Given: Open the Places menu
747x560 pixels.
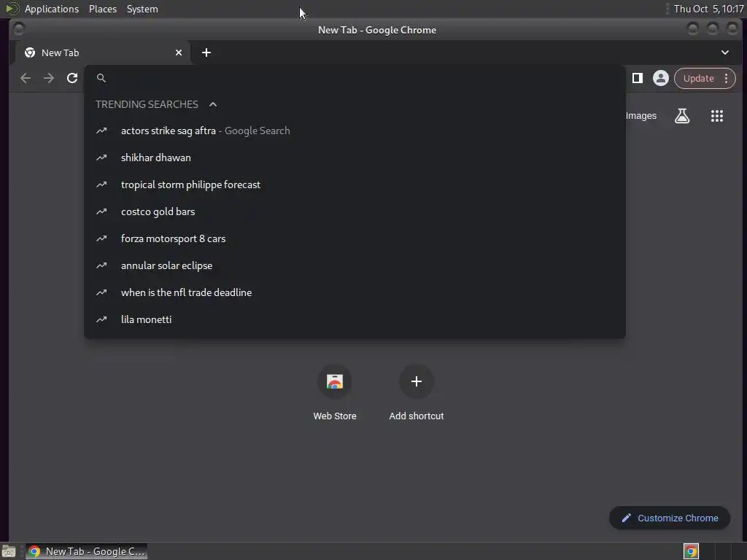Looking at the screenshot, I should [x=103, y=9].
